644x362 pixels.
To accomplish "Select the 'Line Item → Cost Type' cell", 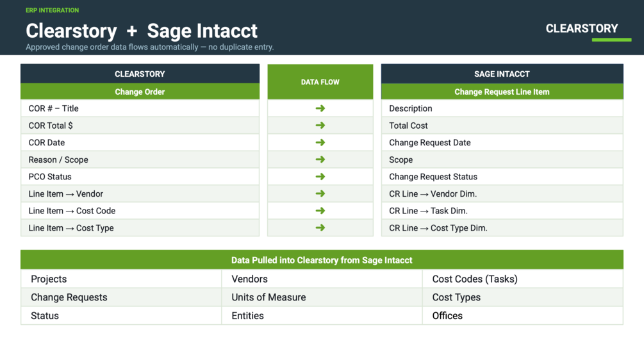I will pyautogui.click(x=140, y=228).
